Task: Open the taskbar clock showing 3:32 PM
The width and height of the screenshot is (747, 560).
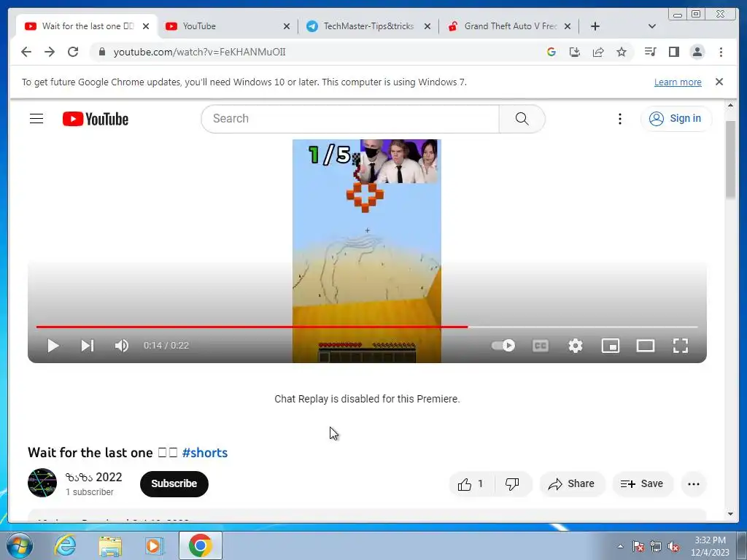Action: point(710,546)
